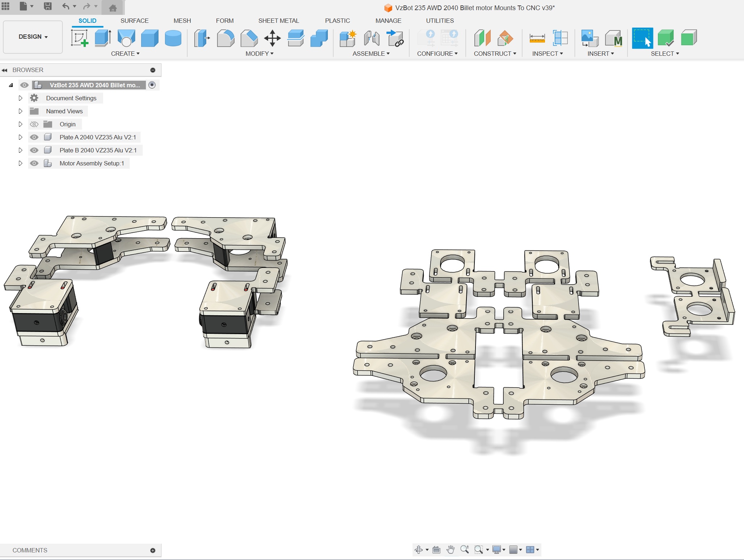
Task: Click the Measure tool icon
Action: pyautogui.click(x=537, y=38)
